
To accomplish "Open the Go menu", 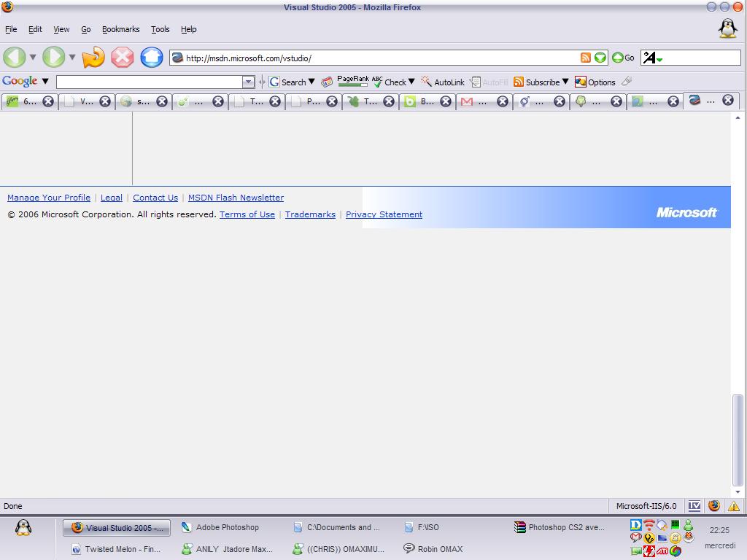I will click(86, 29).
